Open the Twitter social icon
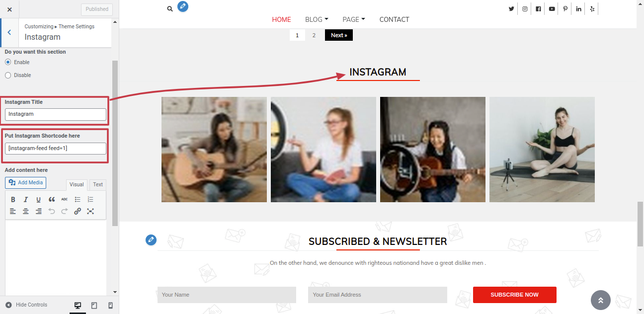644x314 pixels. [x=511, y=8]
